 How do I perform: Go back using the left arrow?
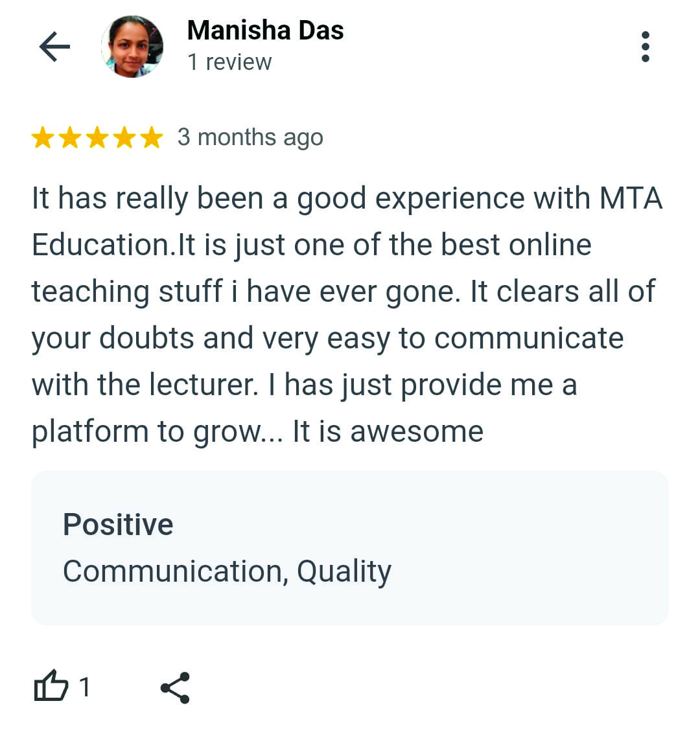pyautogui.click(x=54, y=47)
